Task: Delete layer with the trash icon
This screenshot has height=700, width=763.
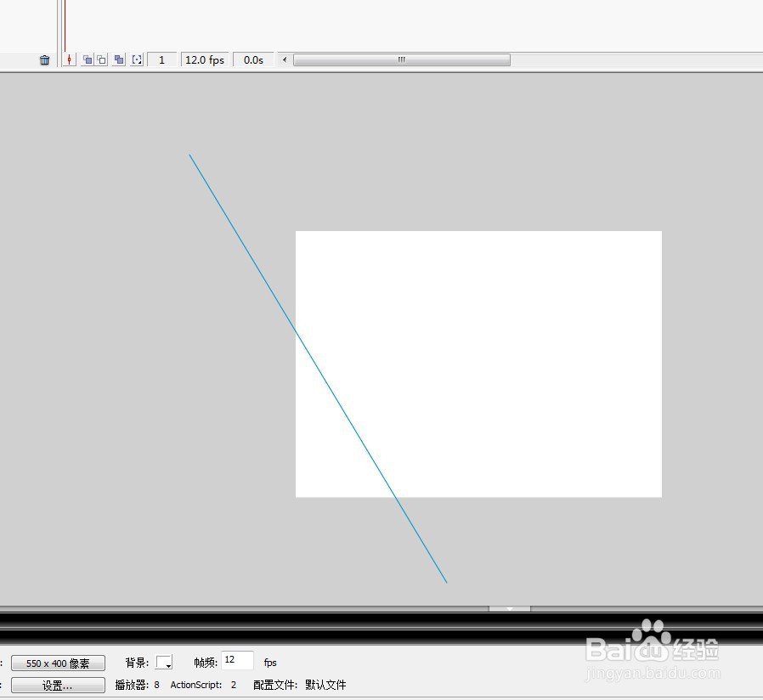Action: pos(44,59)
